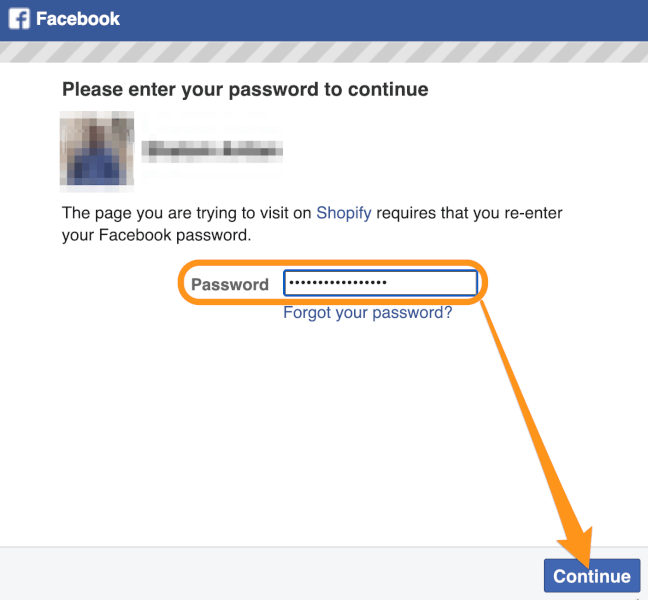Click the 'requires that you re-enter' text

click(469, 213)
